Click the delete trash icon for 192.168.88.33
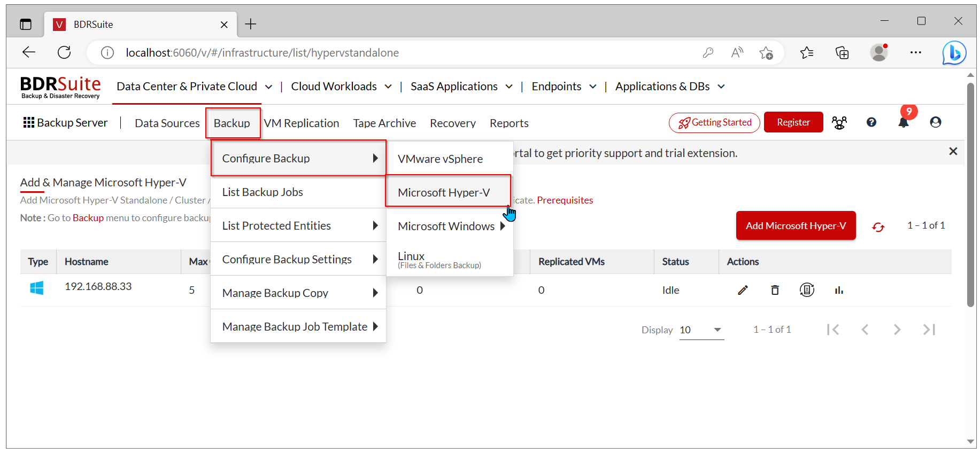This screenshot has width=980, height=454. 775,290
